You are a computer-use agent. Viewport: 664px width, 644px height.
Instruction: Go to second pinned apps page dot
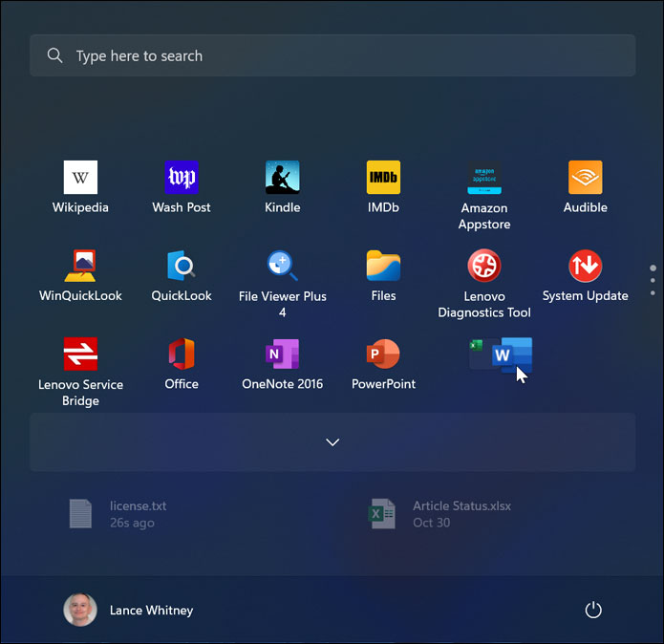coord(653,280)
